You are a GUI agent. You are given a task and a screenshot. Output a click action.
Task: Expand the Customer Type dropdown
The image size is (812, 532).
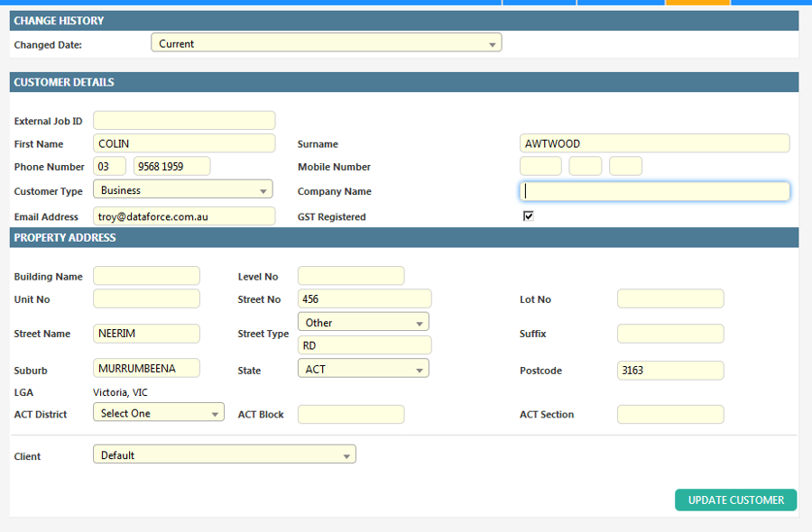182,190
